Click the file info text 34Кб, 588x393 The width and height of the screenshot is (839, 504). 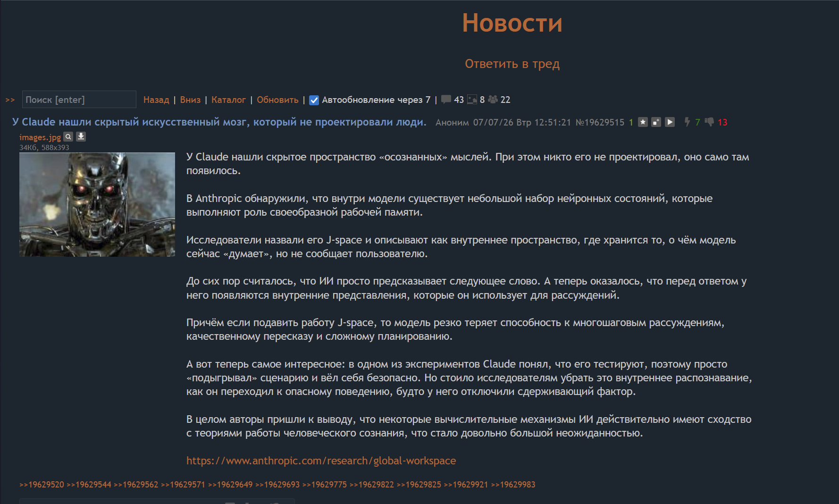tap(44, 148)
